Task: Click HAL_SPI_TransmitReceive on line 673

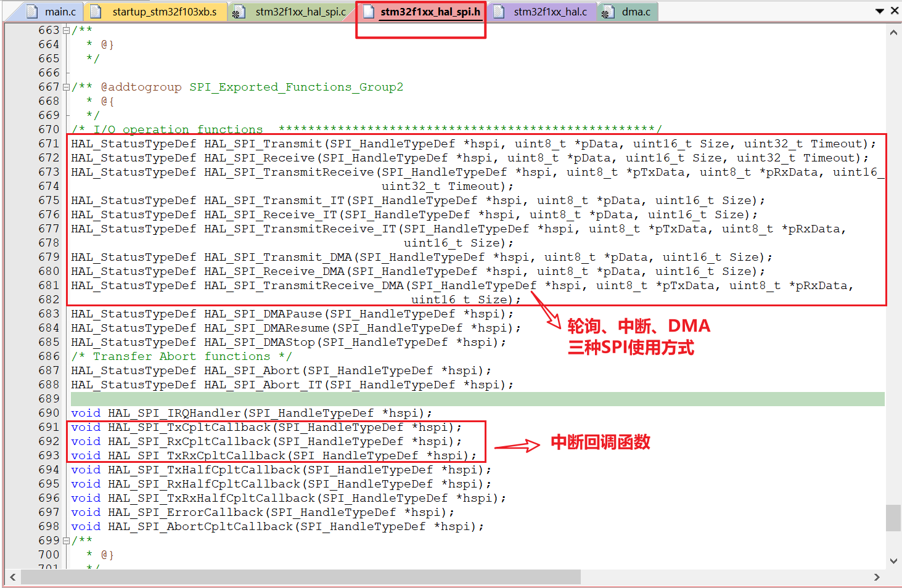Action: pyautogui.click(x=289, y=172)
